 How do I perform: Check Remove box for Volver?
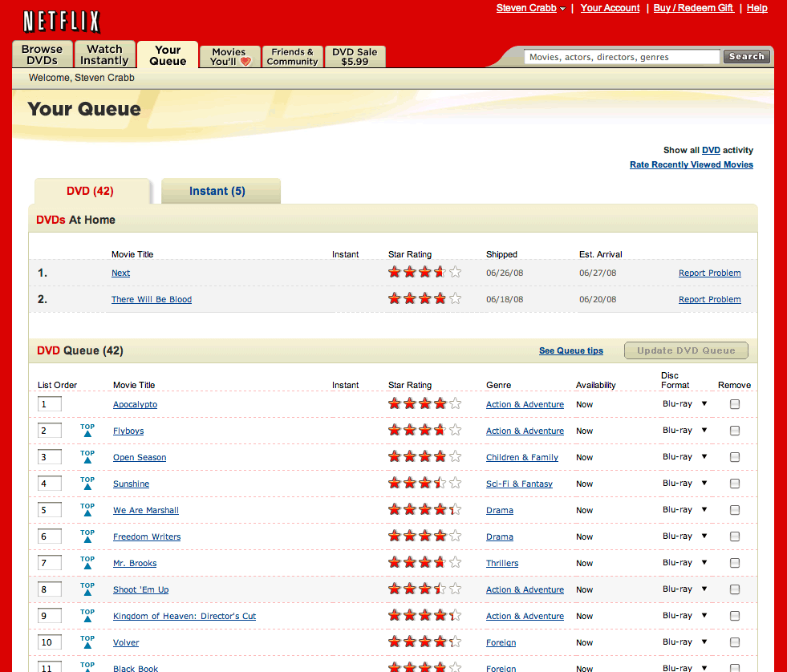pyautogui.click(x=735, y=642)
